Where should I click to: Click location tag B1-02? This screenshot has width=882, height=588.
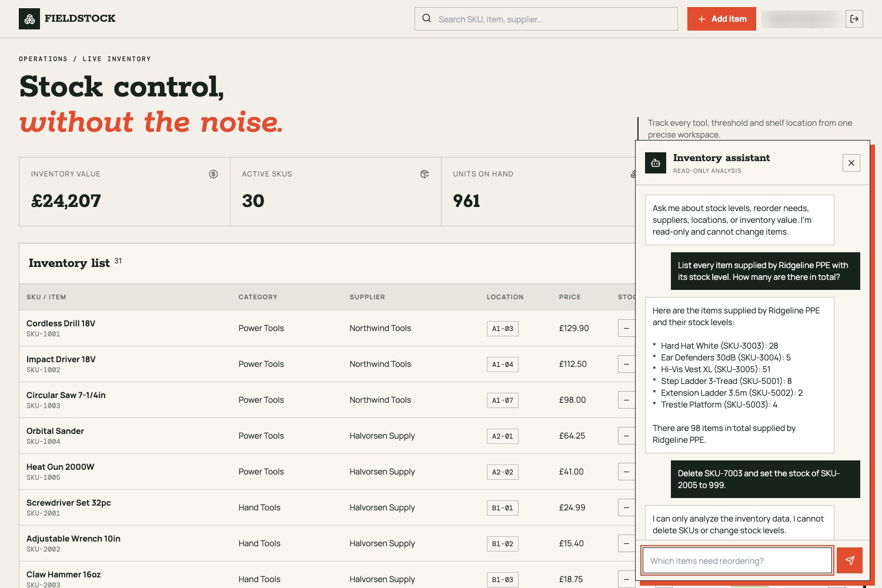[503, 544]
